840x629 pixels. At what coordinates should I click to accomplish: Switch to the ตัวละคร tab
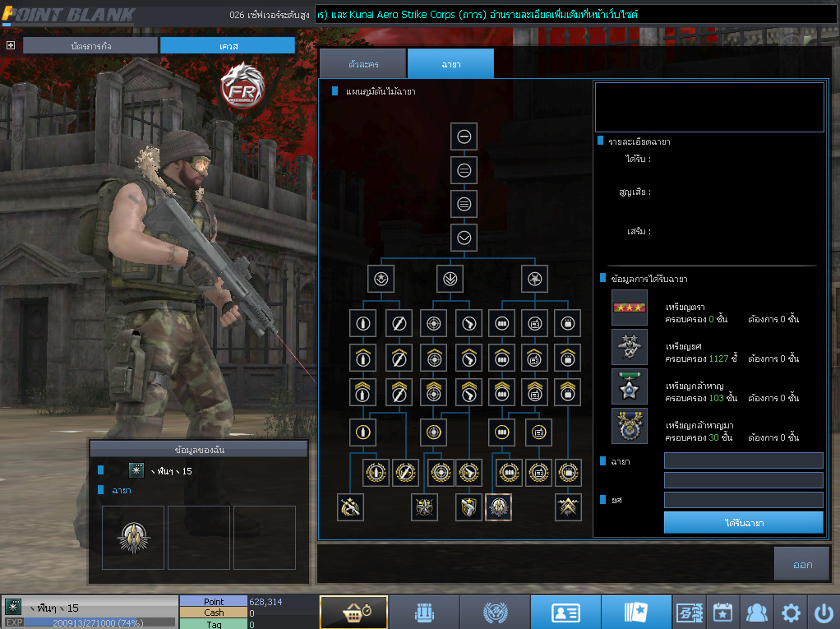tap(362, 63)
